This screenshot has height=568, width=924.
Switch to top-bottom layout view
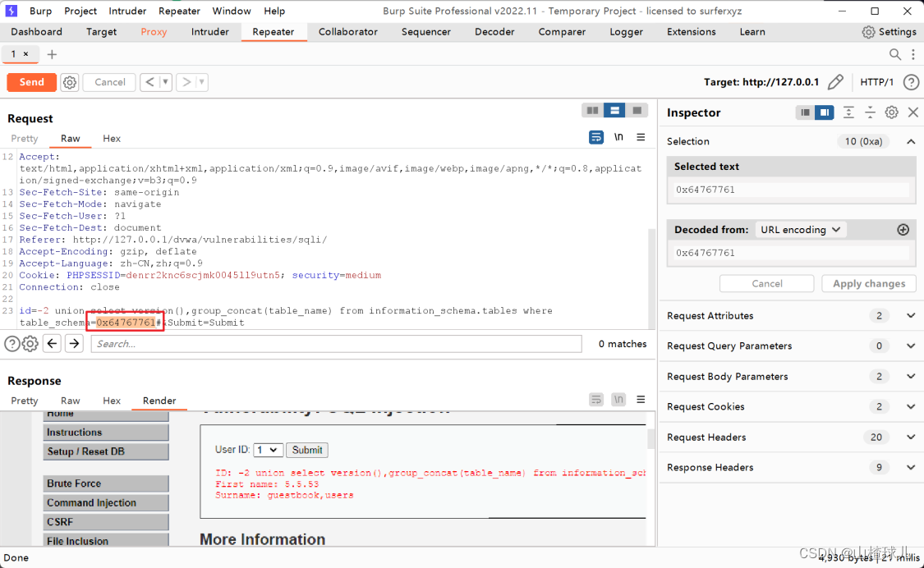(614, 110)
